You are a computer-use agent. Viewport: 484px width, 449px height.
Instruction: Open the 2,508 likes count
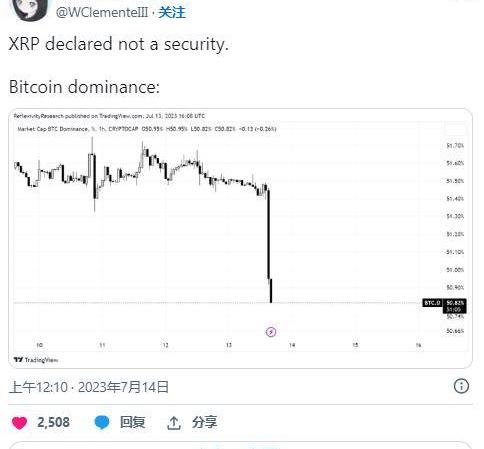53,423
